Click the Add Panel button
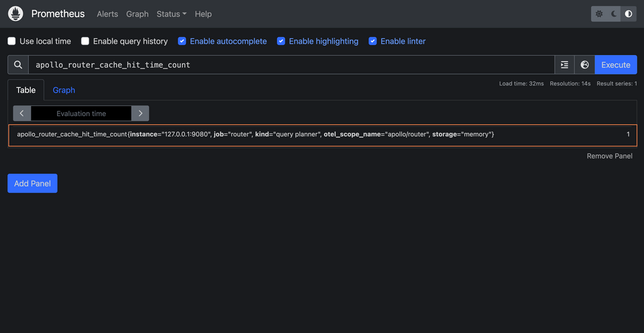 click(x=32, y=183)
